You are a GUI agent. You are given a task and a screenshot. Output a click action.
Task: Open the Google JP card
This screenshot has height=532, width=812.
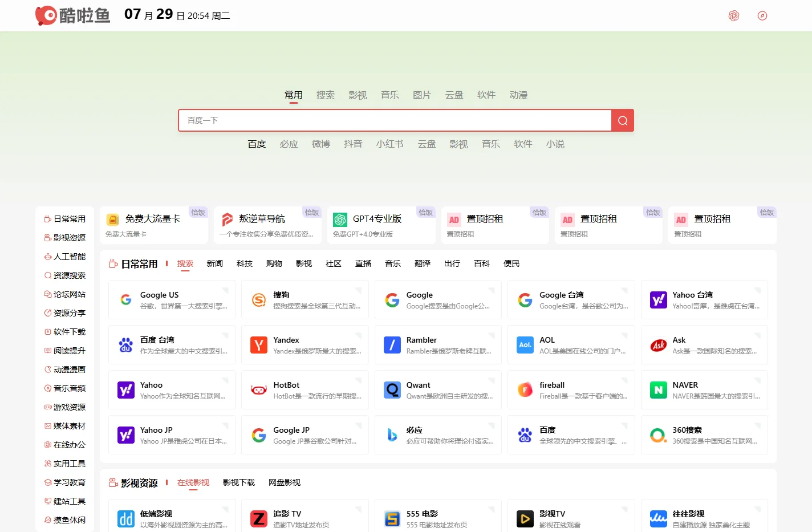(x=305, y=435)
